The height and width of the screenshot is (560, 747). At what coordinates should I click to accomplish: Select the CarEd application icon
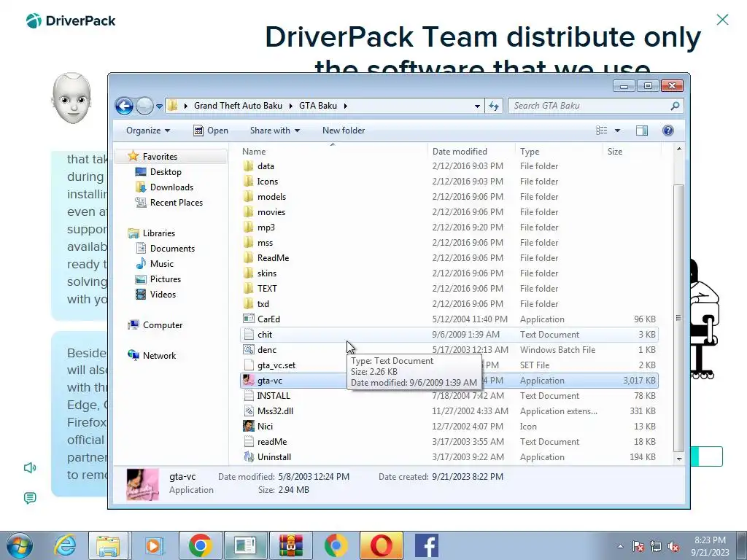pos(248,319)
